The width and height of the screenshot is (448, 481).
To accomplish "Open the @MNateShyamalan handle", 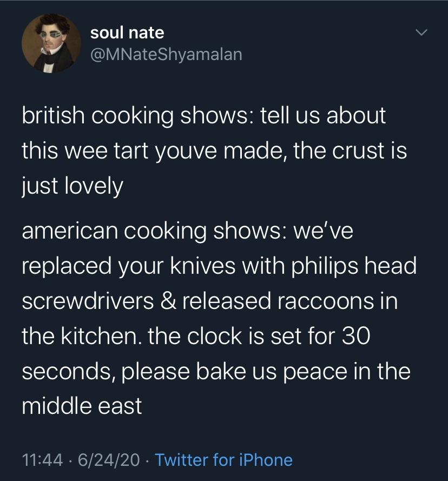I will [166, 54].
